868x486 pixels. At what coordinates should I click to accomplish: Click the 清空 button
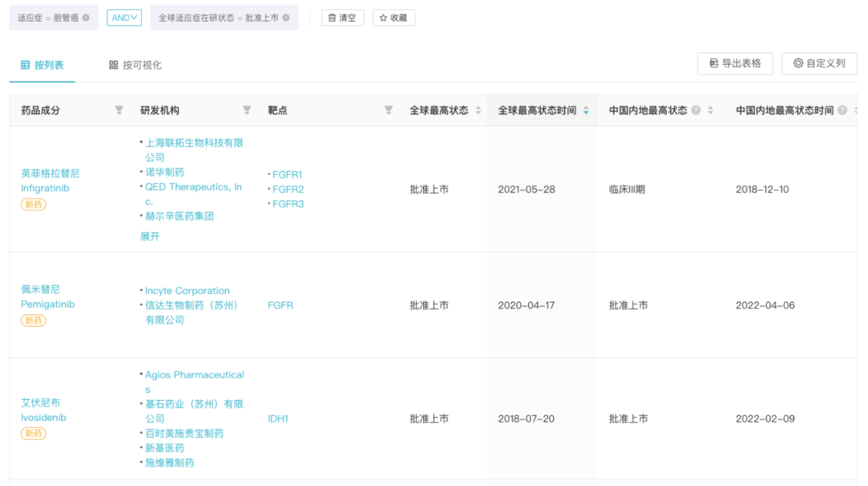point(342,18)
